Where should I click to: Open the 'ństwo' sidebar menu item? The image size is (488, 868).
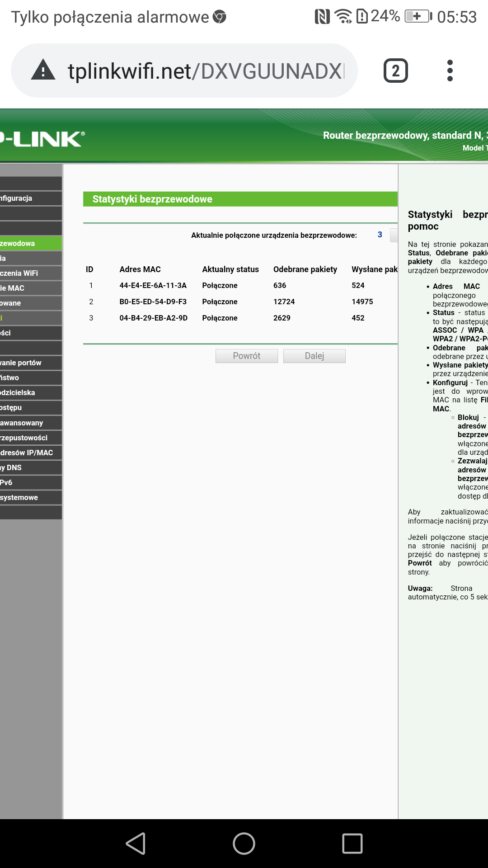(x=31, y=377)
